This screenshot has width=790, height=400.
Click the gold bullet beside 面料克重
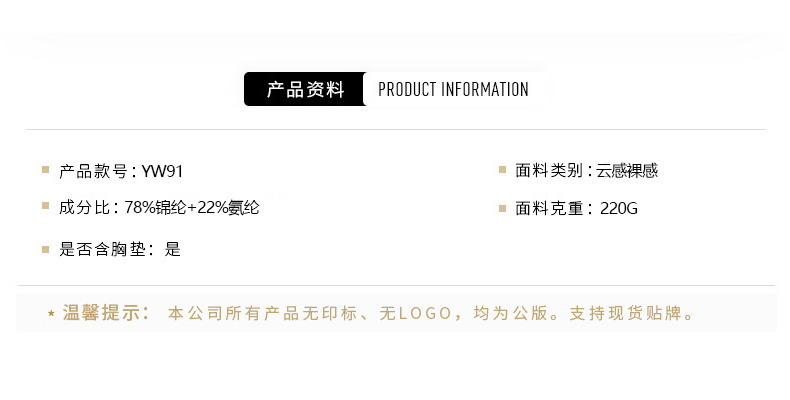pos(502,207)
